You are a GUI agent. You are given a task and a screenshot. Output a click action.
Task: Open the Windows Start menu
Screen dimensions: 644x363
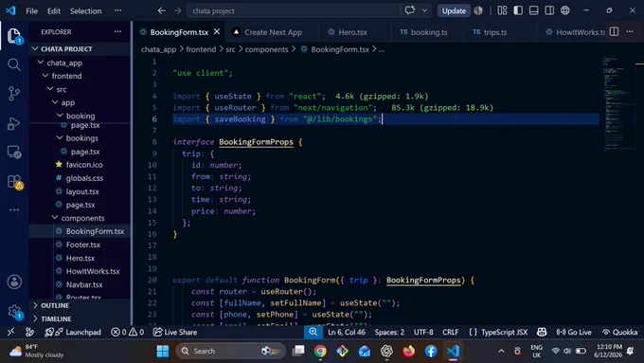coord(163,351)
